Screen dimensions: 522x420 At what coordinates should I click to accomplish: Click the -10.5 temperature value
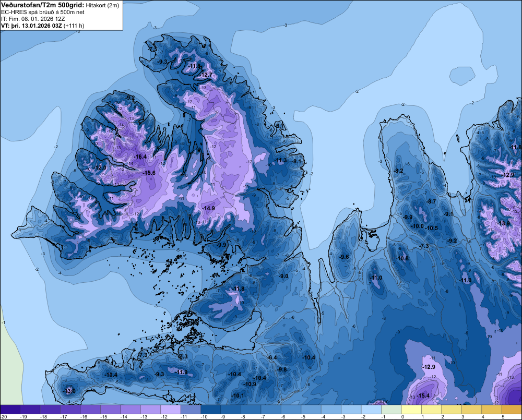point(432,228)
